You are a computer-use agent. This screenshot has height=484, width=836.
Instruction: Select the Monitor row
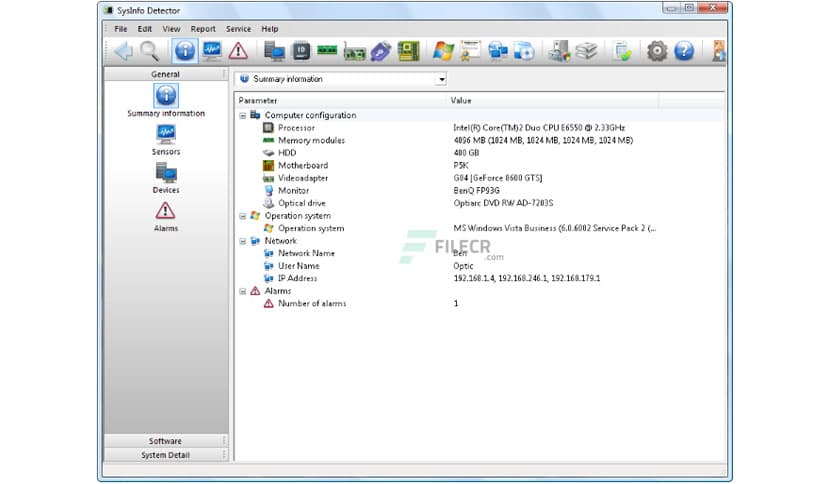click(x=479, y=191)
